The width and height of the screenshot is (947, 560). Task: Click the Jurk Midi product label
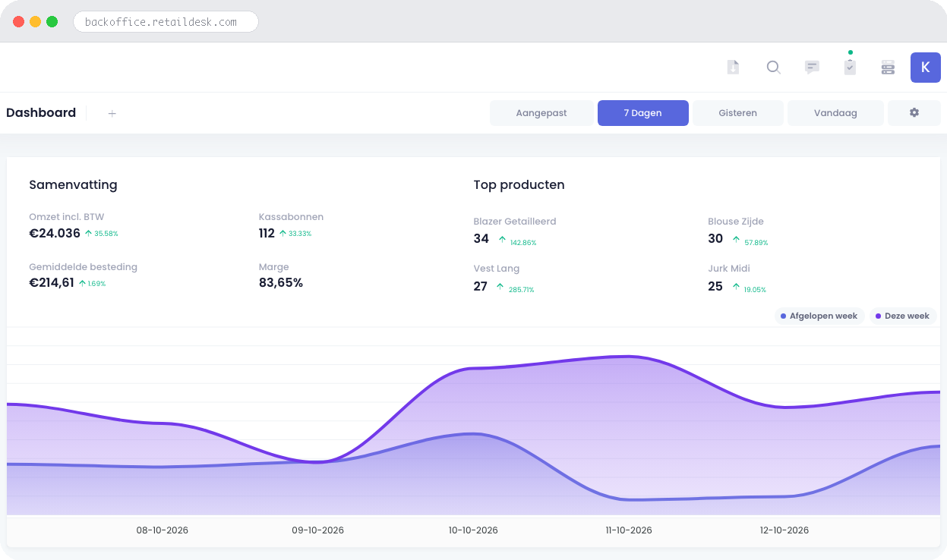[729, 269]
